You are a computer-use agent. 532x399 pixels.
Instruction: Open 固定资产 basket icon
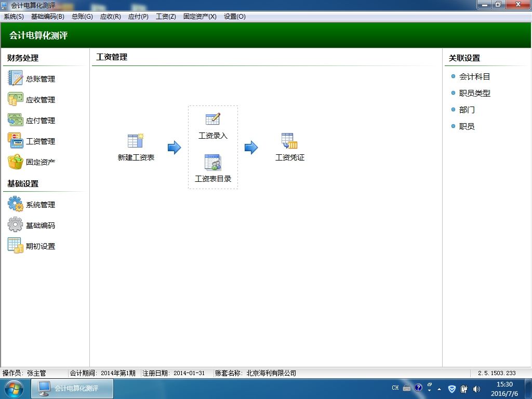click(15, 162)
